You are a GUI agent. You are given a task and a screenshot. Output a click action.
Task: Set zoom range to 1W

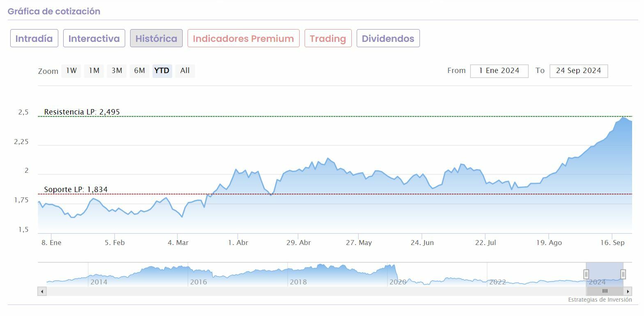click(x=71, y=71)
